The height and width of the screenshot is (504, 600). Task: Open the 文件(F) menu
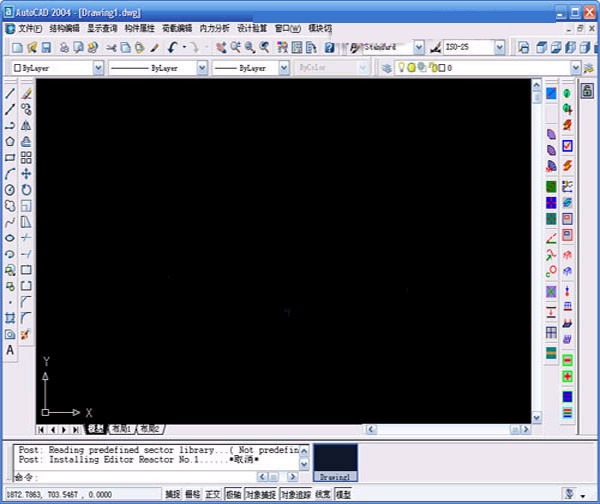(x=30, y=28)
